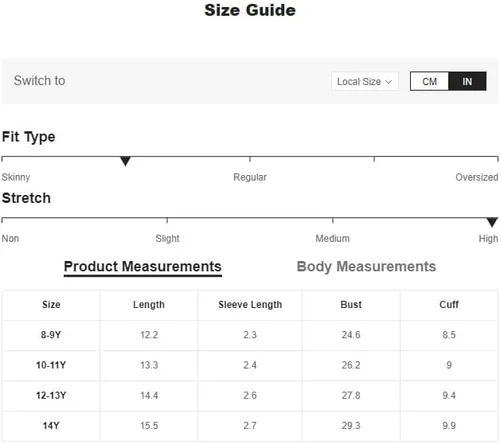Switch units to CM
This screenshot has height=444, width=500.
tap(430, 81)
